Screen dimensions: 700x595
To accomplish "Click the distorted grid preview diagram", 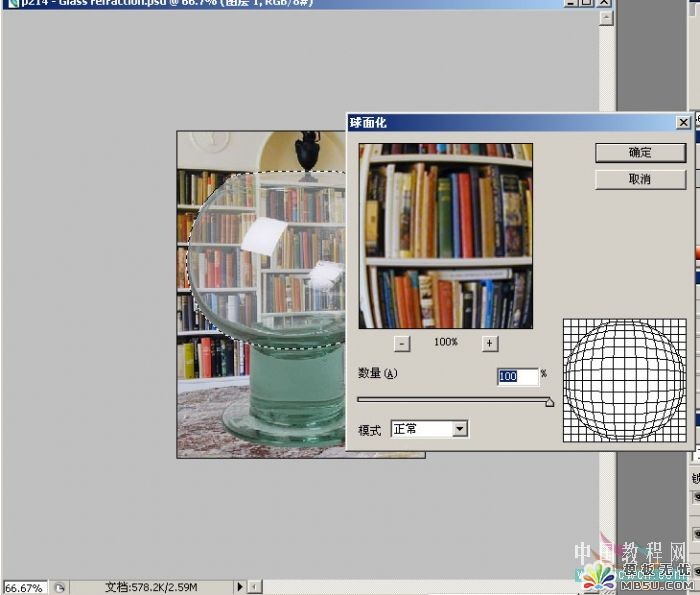I will click(x=625, y=380).
